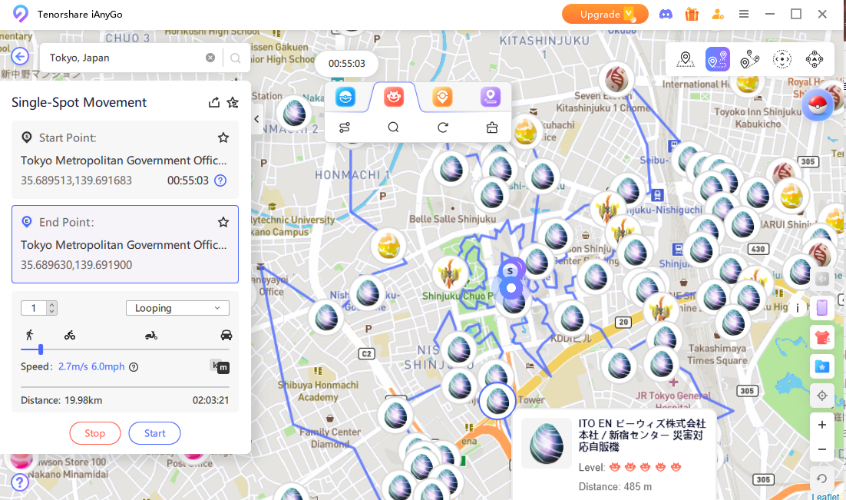Click the "02:03:21" duration text
This screenshot has width=846, height=500.
[210, 400]
